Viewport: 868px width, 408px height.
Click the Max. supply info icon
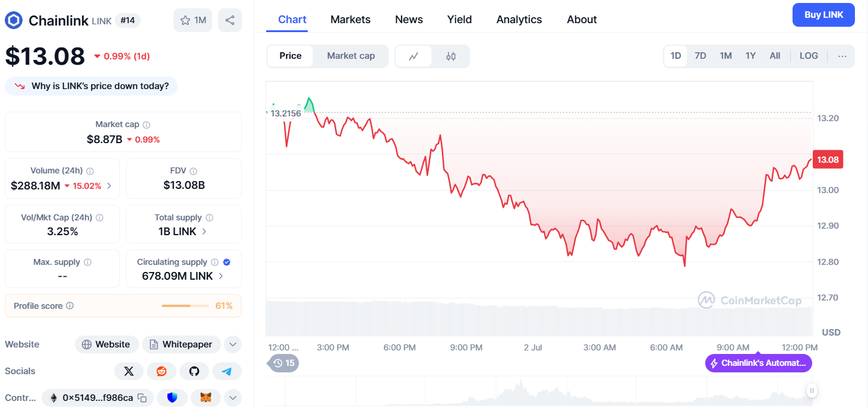[x=88, y=262]
